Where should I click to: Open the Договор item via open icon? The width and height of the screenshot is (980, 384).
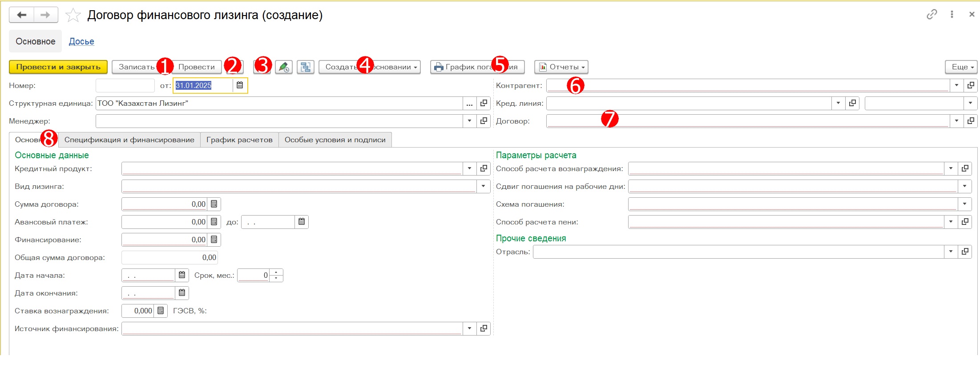971,121
